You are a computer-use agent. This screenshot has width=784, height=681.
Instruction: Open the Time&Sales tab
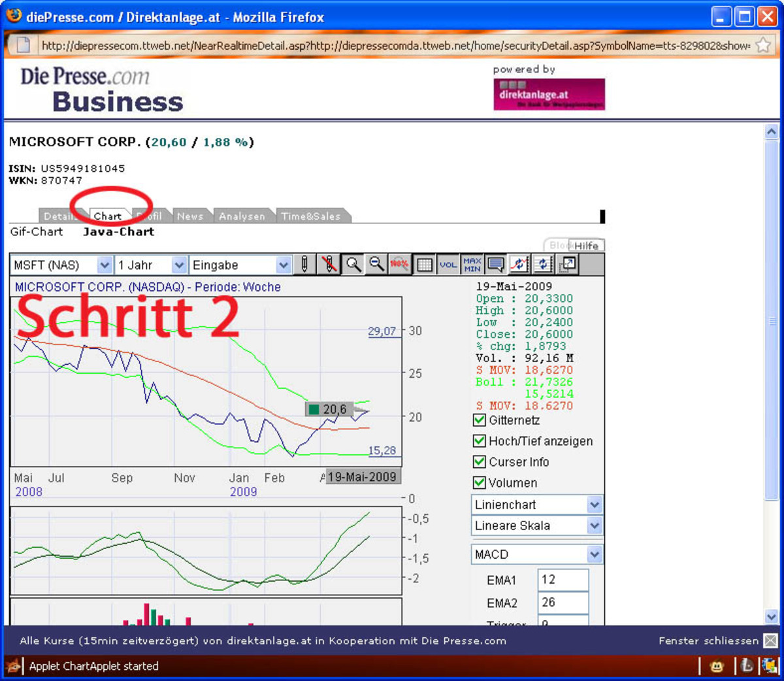311,216
